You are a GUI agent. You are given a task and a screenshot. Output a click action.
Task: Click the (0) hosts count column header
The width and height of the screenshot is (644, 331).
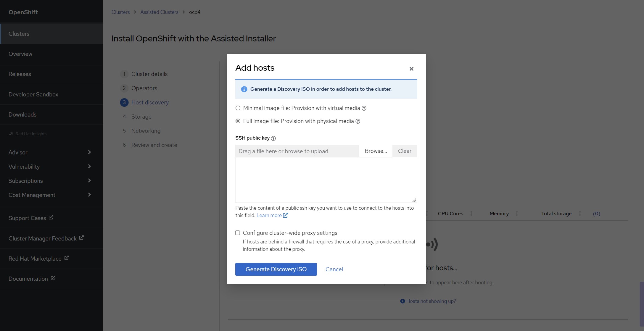(596, 214)
